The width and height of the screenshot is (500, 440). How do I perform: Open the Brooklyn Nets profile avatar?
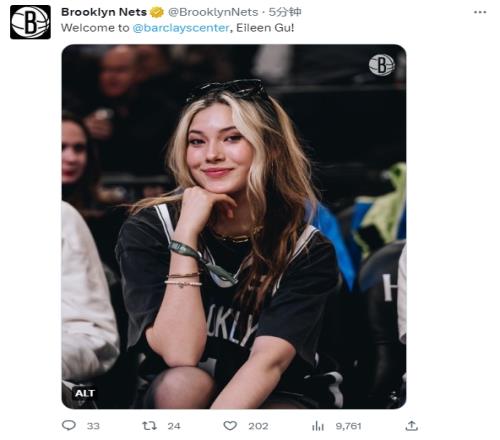pos(30,22)
